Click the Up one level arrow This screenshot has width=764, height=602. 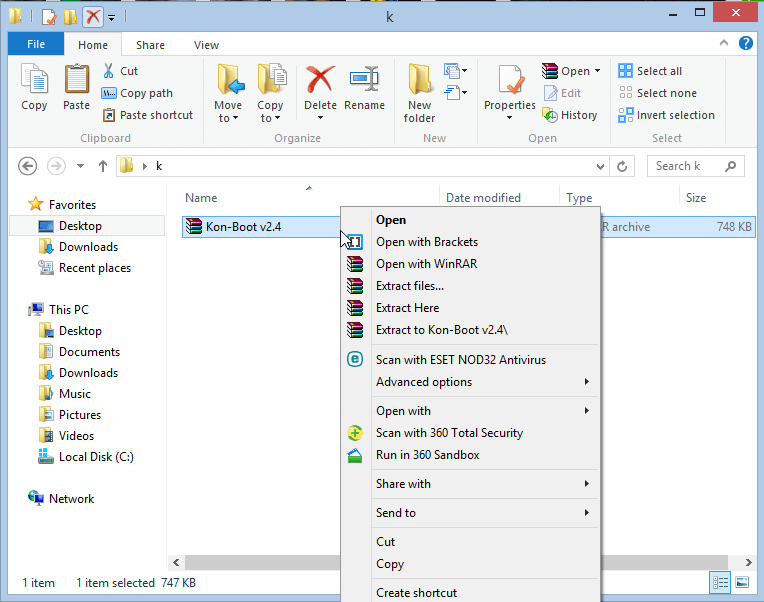(x=102, y=166)
